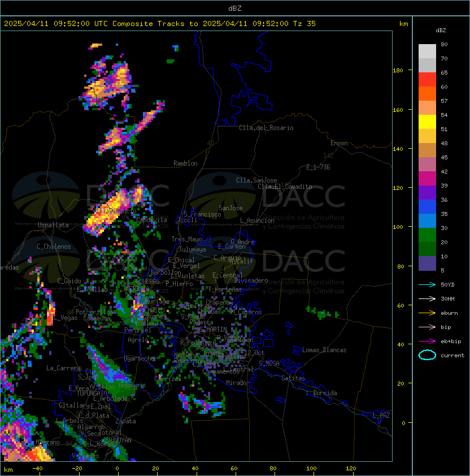
Task: Click the dBZ heading above the color scale
Action: click(441, 31)
